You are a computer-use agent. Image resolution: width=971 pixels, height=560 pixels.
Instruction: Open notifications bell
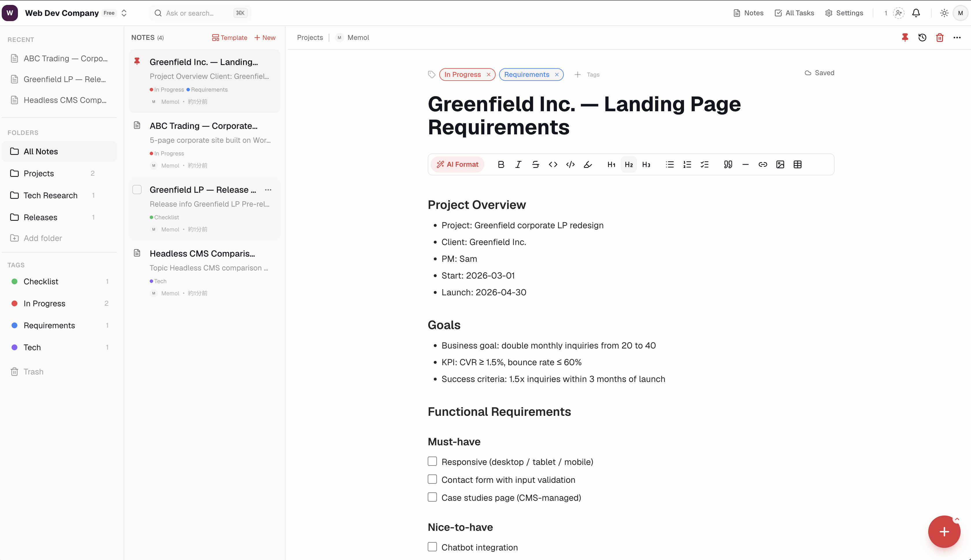click(916, 13)
